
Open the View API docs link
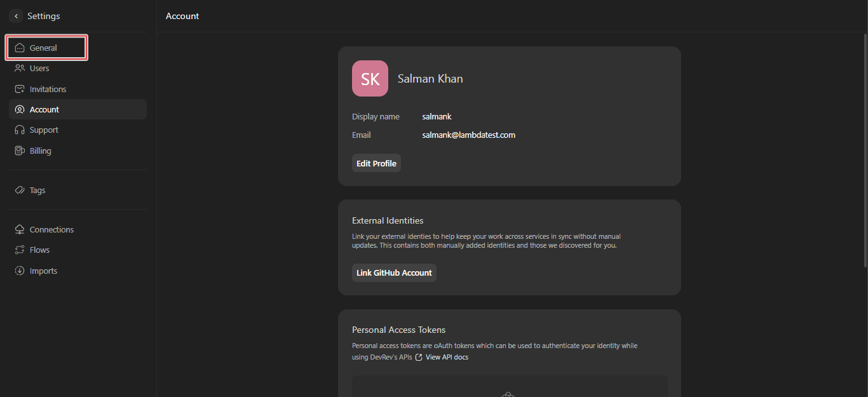click(446, 358)
